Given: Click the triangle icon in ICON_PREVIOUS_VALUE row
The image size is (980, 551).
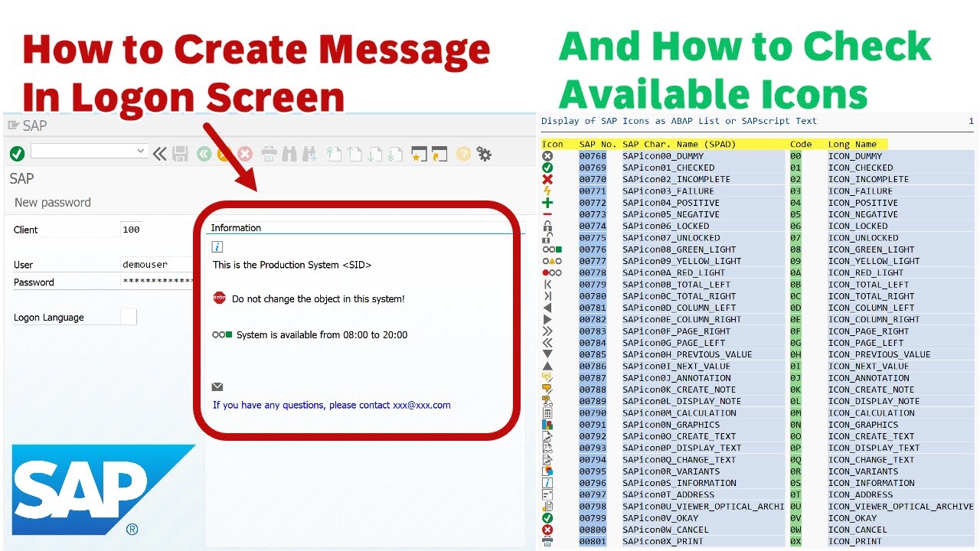Looking at the screenshot, I should [x=547, y=354].
